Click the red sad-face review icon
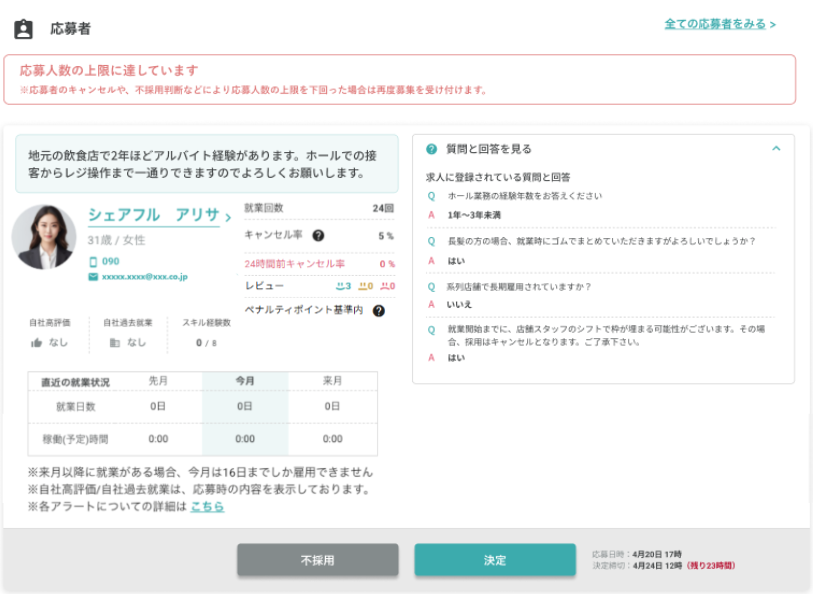Viewport: 813px width, 594px height. [384, 286]
